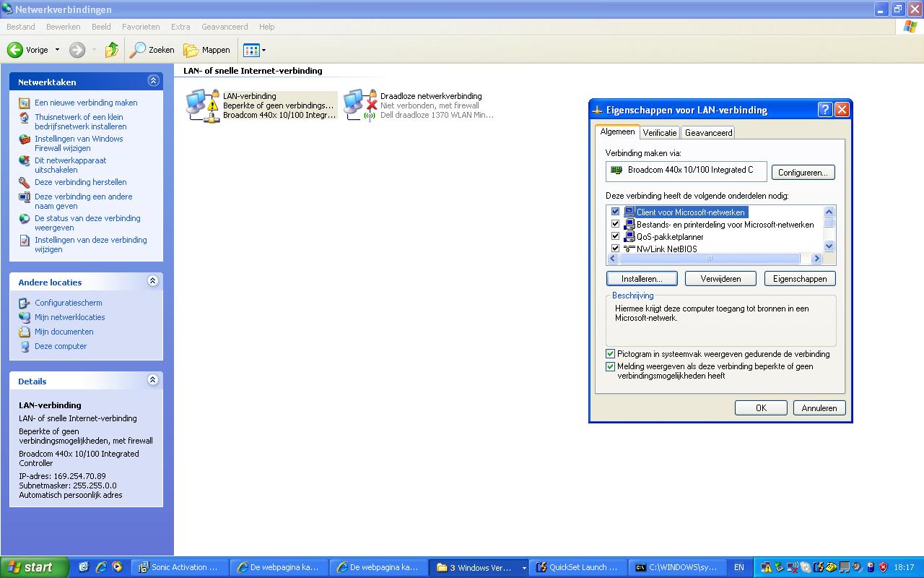Uncheck NWLink NetBIOS checkbox

[x=615, y=249]
